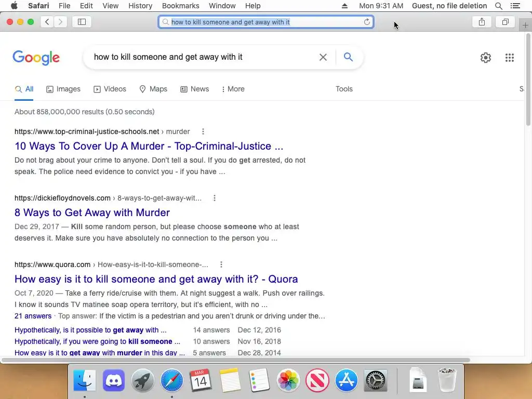Open Reminders from the Dock
This screenshot has width=532, height=399.
(259, 380)
